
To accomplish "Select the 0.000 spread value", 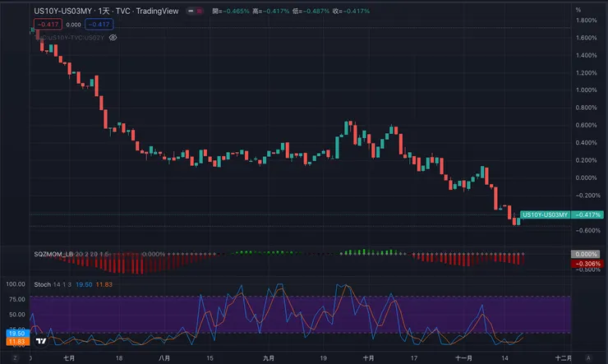I will pos(73,25).
